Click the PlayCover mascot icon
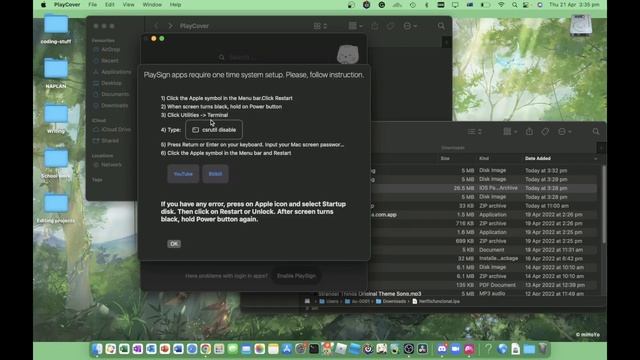 tap(348, 54)
